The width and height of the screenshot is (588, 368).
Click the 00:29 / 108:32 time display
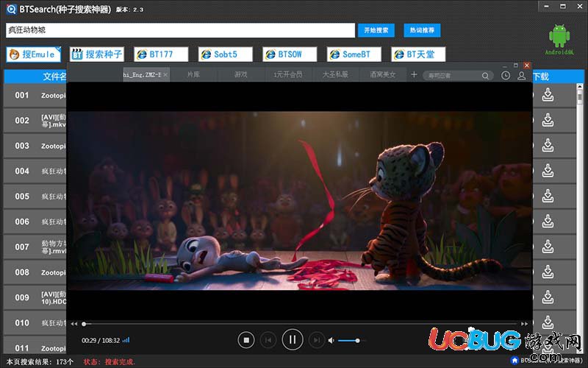(101, 341)
